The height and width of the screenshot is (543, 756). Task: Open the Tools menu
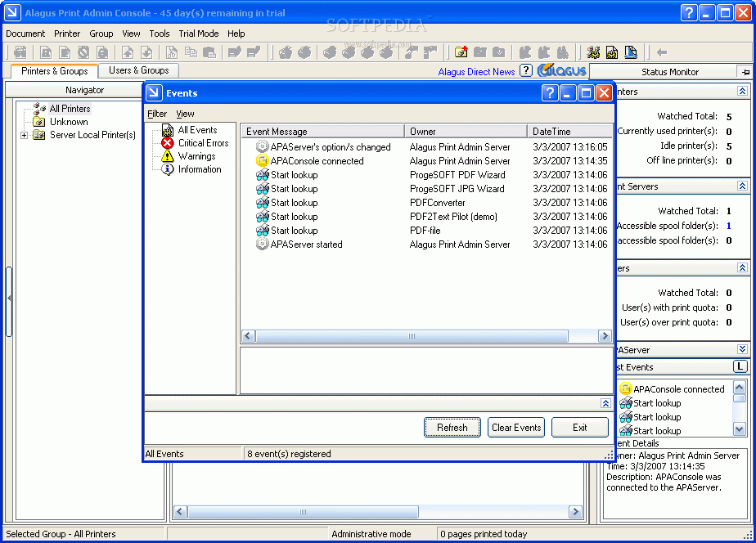click(x=159, y=34)
